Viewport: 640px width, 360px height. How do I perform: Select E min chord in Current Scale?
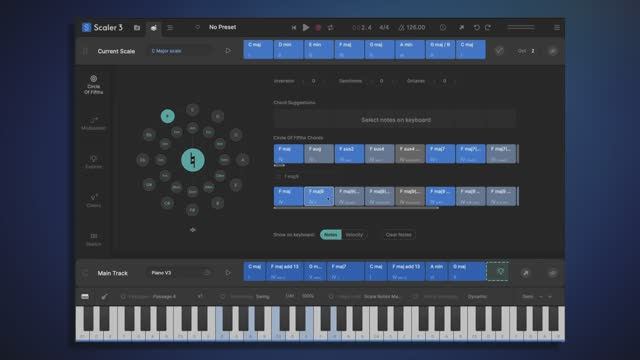click(x=319, y=49)
